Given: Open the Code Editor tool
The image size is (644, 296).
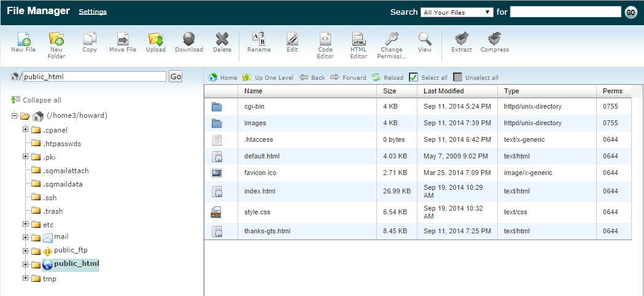Looking at the screenshot, I should [x=325, y=39].
